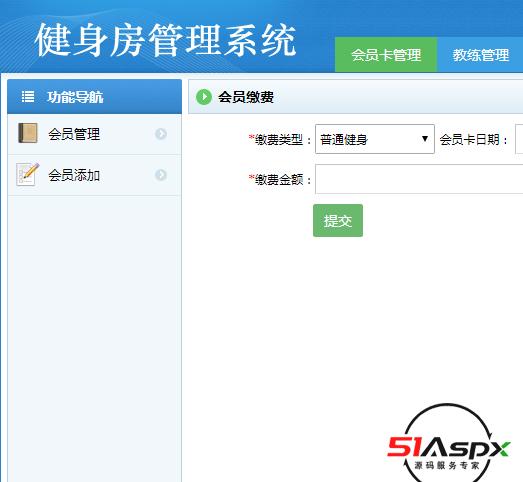Click the green play icon beside 会员缴费
The height and width of the screenshot is (482, 523).
204,97
